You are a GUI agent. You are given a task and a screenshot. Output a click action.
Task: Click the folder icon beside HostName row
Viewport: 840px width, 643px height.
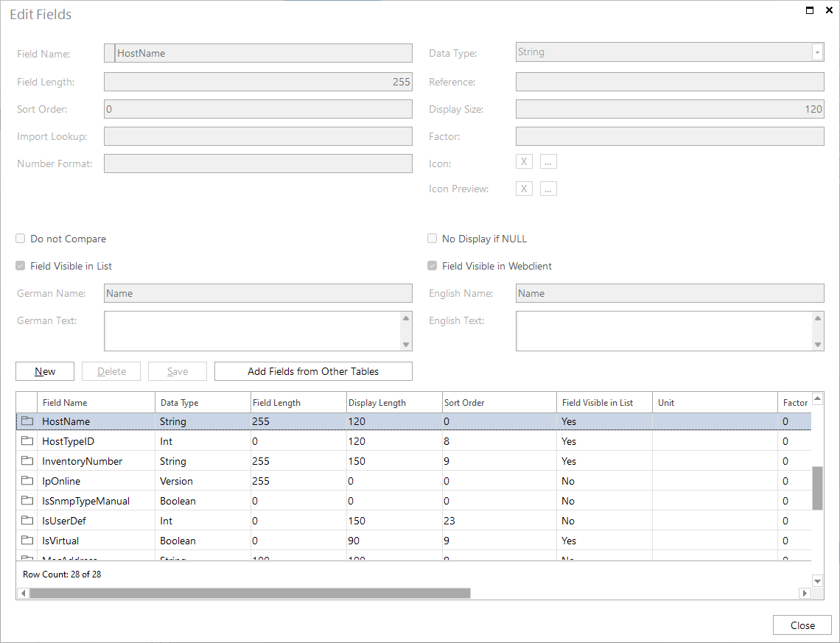pyautogui.click(x=26, y=421)
